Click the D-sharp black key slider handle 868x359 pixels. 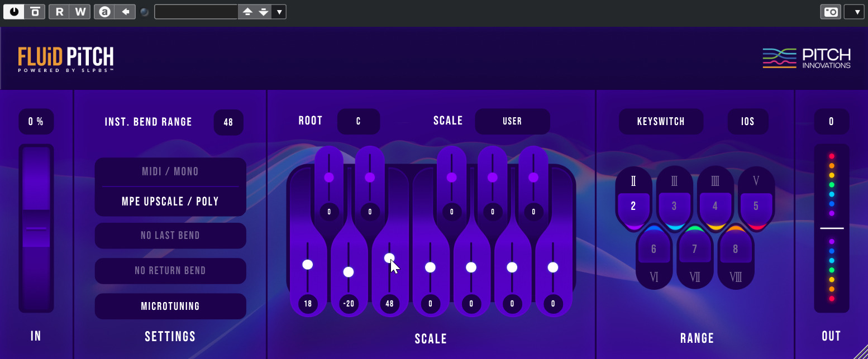pos(370,178)
